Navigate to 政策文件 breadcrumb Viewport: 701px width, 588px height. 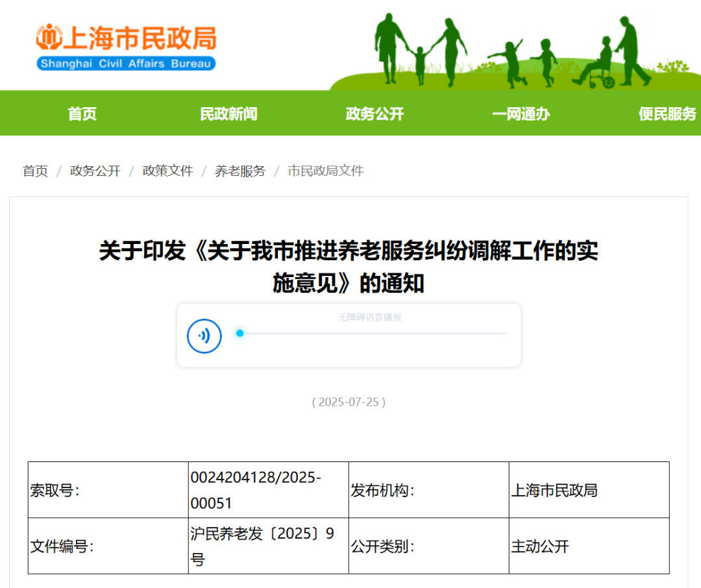point(168,171)
